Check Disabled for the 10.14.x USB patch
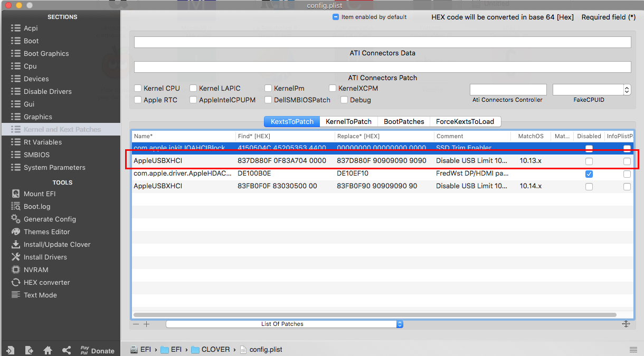 click(x=589, y=186)
